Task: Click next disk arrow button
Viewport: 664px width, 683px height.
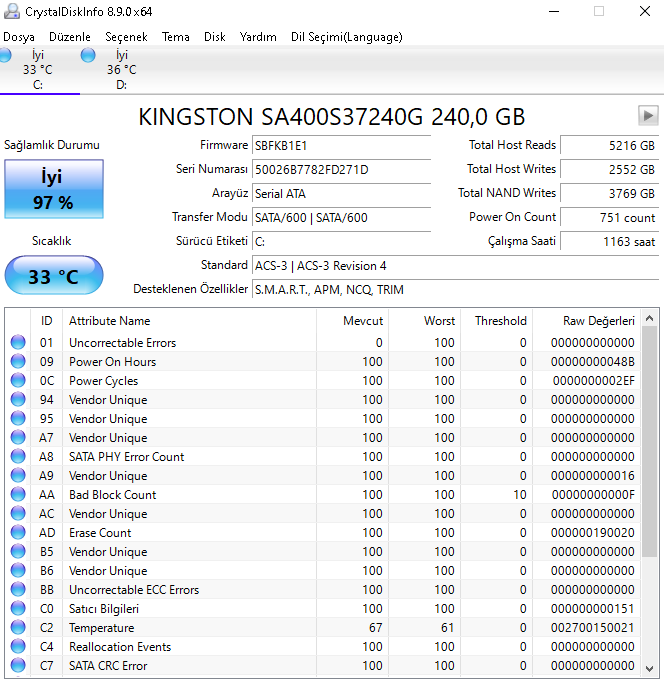Action: point(648,115)
